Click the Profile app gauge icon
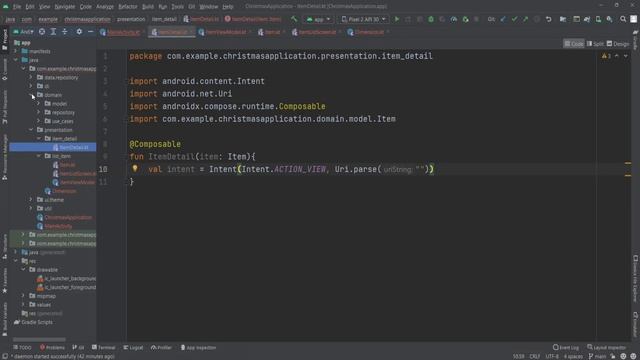This screenshot has height=360, width=640. [x=453, y=19]
